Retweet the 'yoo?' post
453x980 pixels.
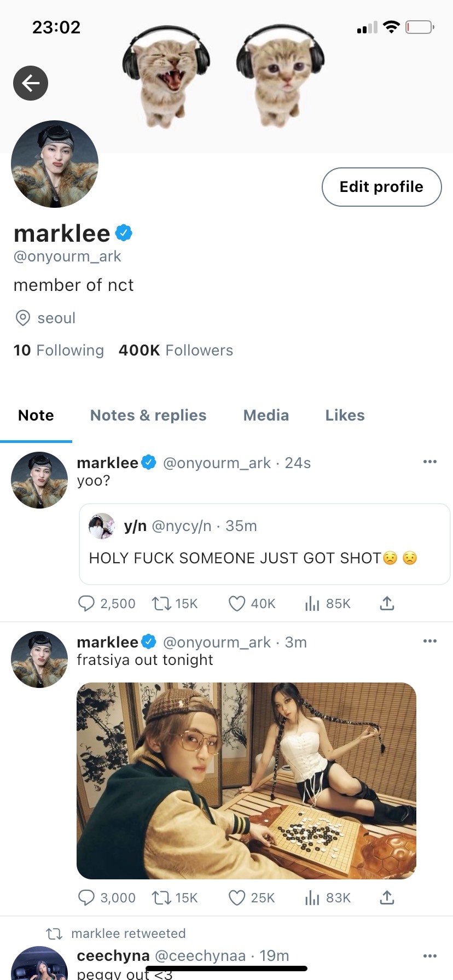161,603
